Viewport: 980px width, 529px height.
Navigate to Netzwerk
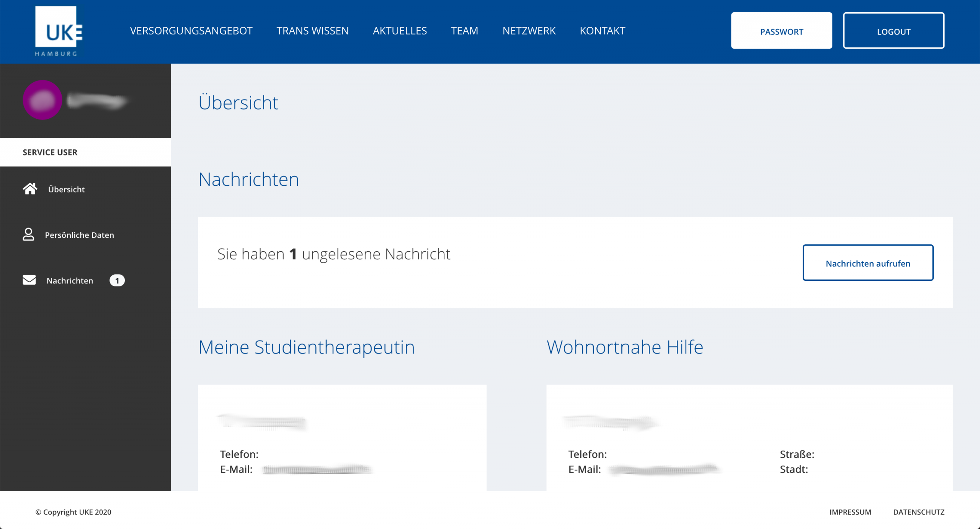coord(529,31)
